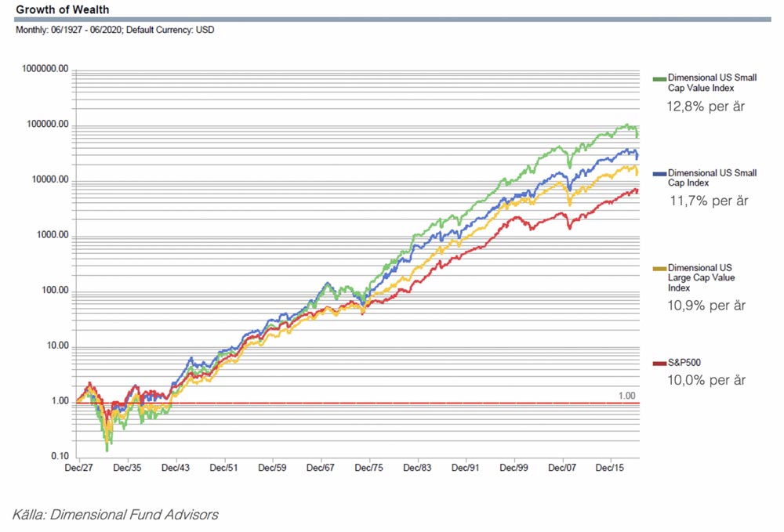784x532 pixels.
Task: Click the '10,9% per år' return text
Action: click(706, 306)
